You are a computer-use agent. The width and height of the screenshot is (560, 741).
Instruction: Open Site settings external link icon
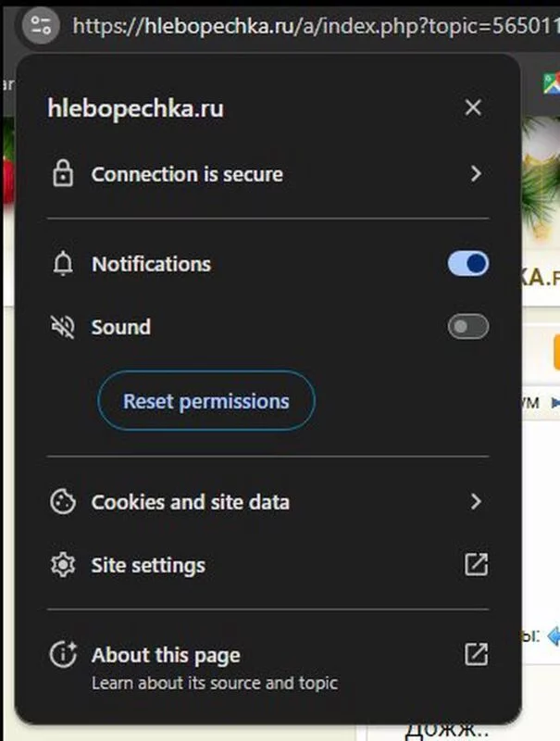tap(476, 565)
